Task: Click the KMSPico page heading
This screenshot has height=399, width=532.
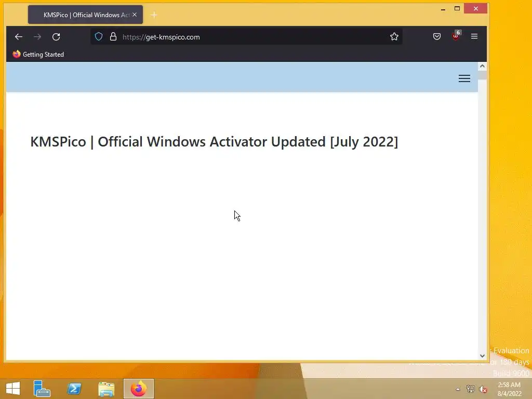Action: 214,142
